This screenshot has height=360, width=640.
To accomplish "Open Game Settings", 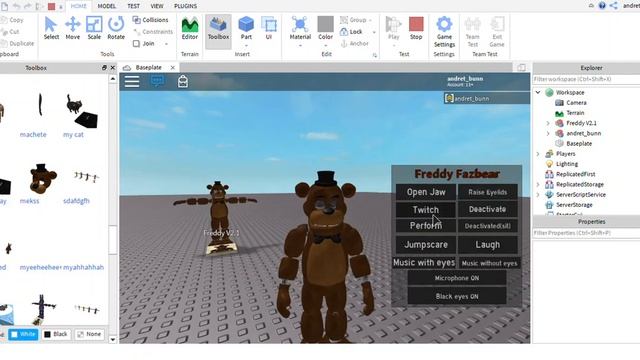I will coord(444,32).
